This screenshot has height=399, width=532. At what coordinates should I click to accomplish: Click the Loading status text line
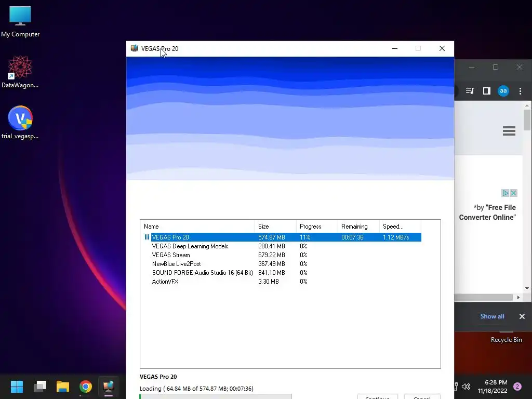coord(196,389)
